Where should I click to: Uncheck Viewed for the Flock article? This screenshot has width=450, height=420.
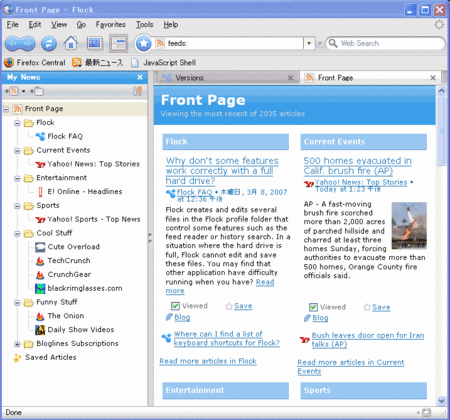point(175,306)
